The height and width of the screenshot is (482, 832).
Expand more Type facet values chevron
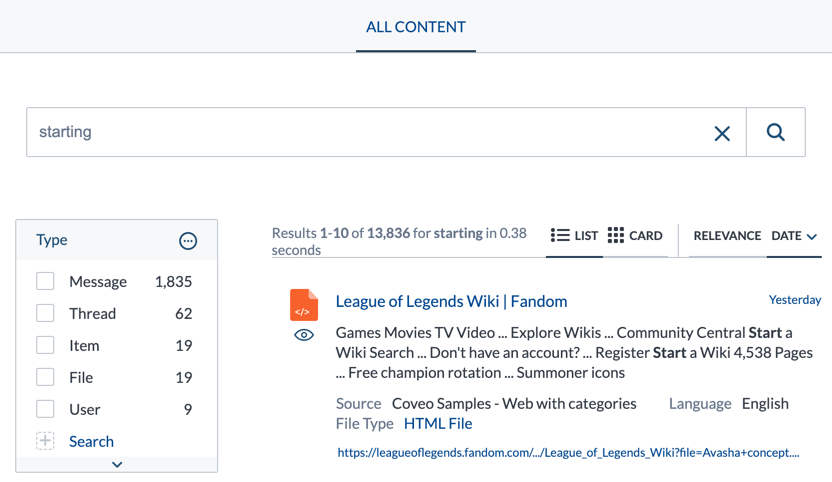tap(117, 464)
